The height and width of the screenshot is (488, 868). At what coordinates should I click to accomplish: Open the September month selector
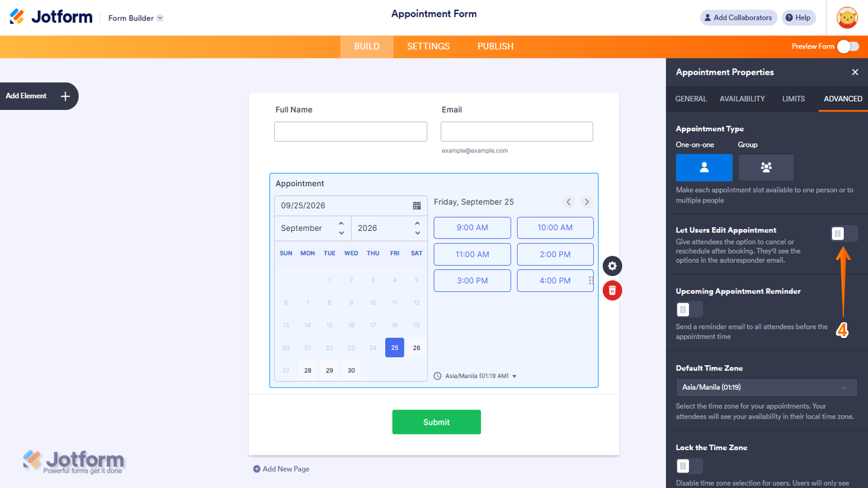tap(313, 228)
